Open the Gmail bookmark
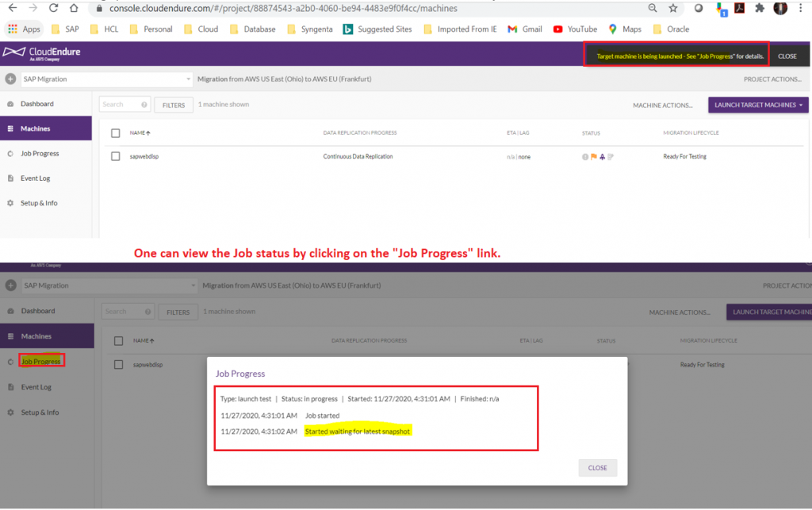The image size is (812, 510). coord(525,29)
